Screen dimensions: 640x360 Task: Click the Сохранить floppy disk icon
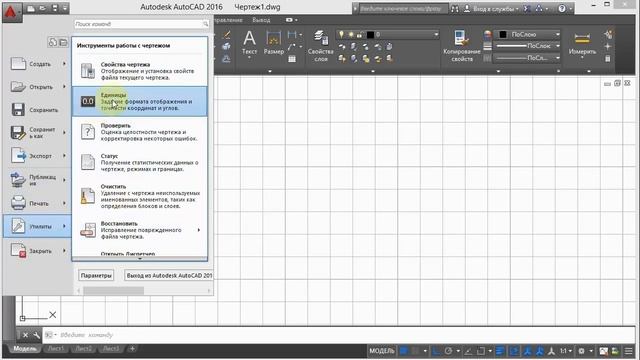[x=18, y=110]
